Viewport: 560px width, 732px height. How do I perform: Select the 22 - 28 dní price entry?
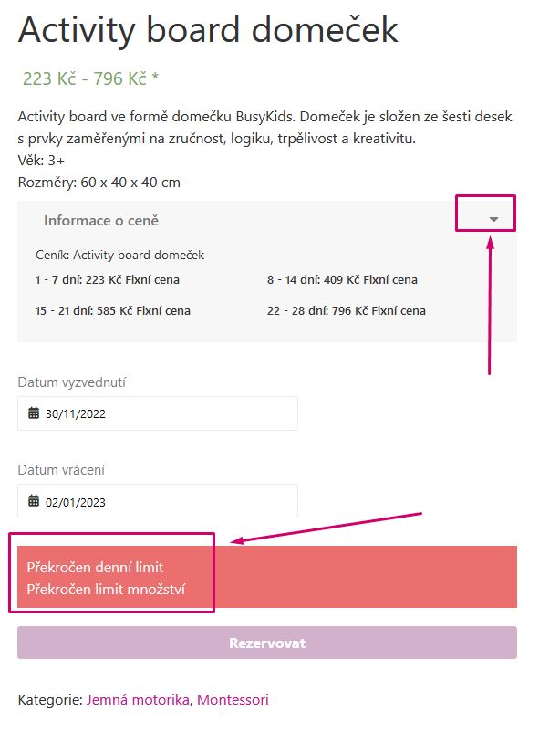346,310
